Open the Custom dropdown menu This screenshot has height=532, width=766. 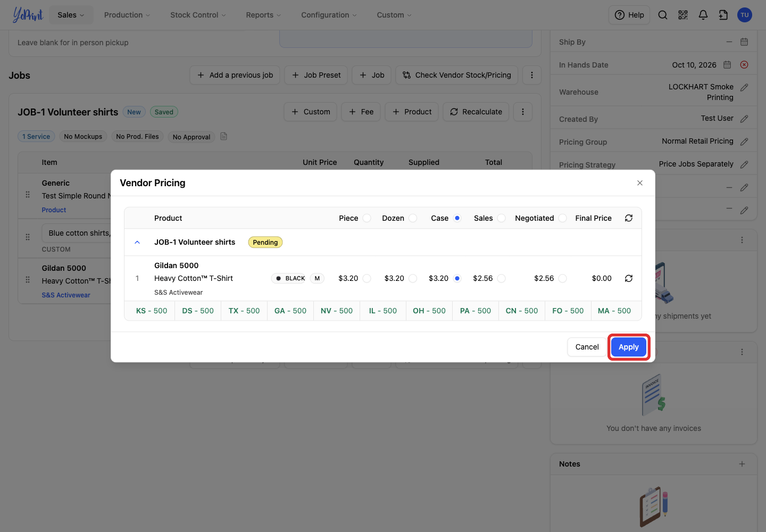pos(394,15)
